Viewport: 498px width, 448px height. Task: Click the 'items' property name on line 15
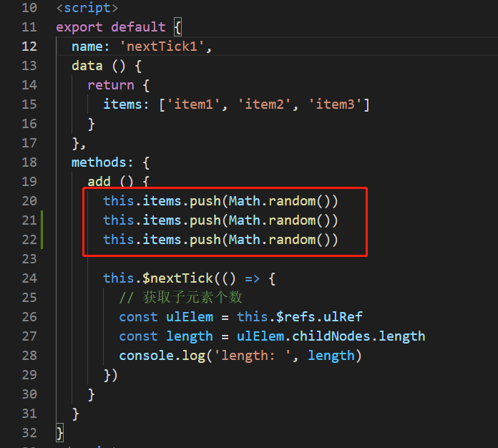122,104
